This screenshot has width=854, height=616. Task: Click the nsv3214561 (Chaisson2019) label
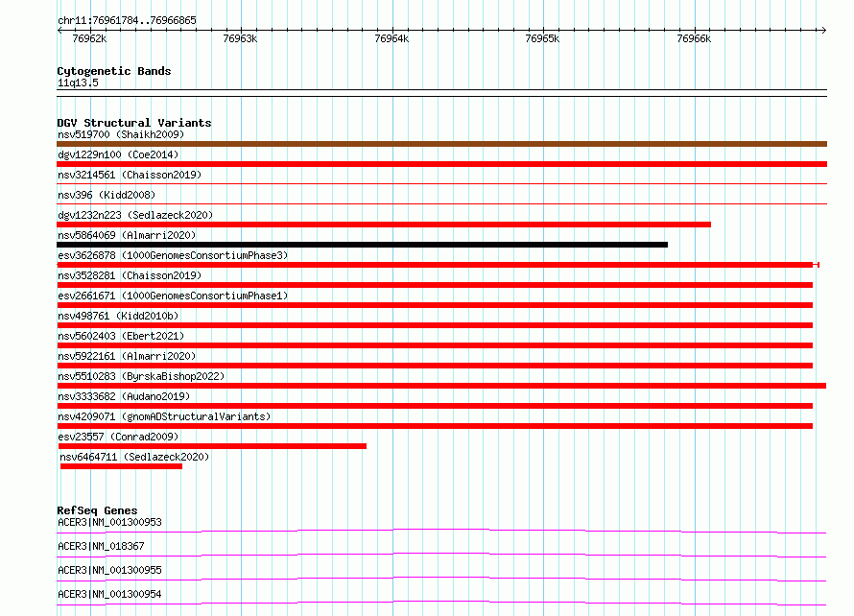130,175
